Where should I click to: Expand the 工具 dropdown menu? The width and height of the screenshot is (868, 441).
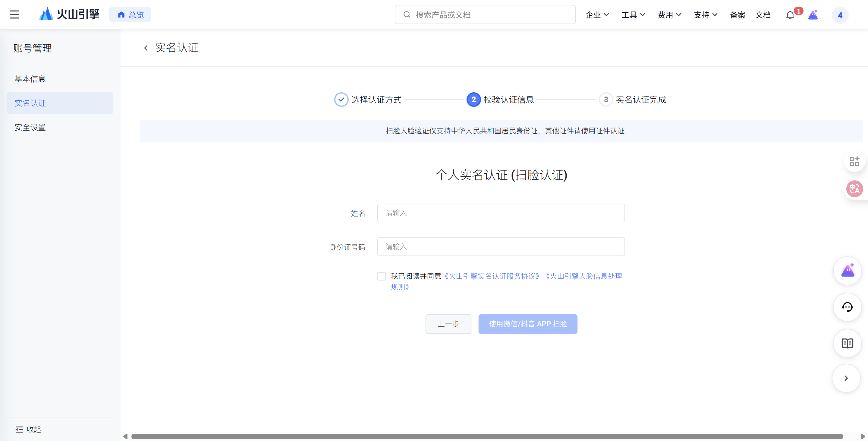coord(633,15)
